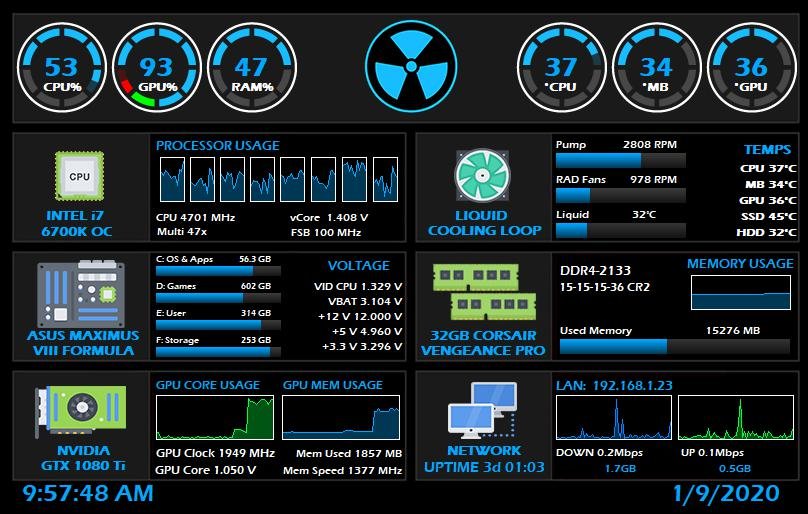Click the Memory Usage graph
This screenshot has height=514, width=808.
coord(741,293)
